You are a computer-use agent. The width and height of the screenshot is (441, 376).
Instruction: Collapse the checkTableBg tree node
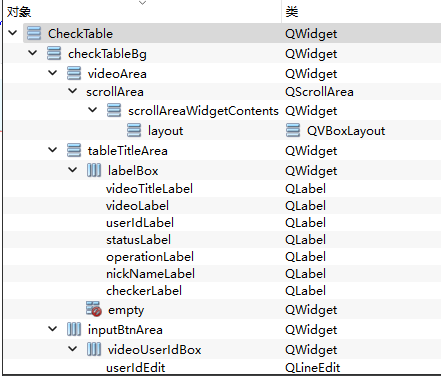click(33, 53)
